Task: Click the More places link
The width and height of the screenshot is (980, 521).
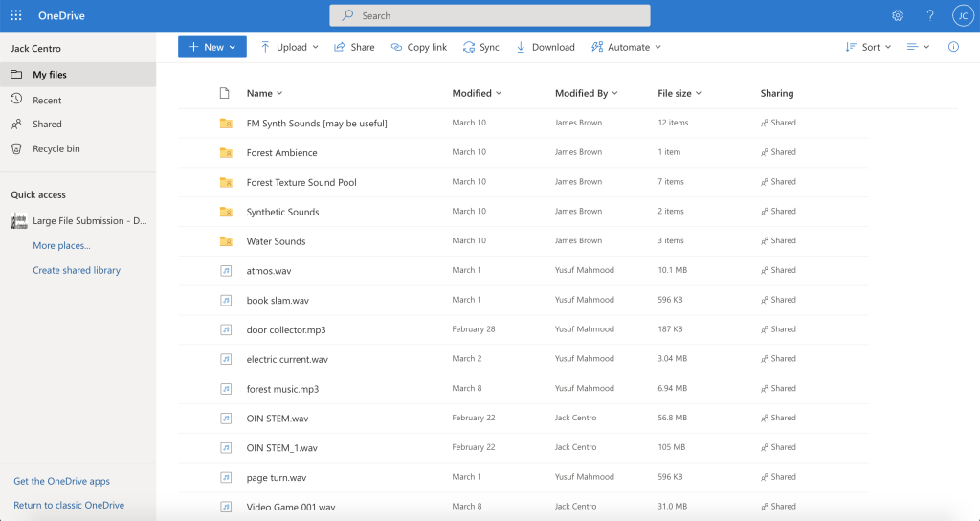Action: [x=61, y=246]
